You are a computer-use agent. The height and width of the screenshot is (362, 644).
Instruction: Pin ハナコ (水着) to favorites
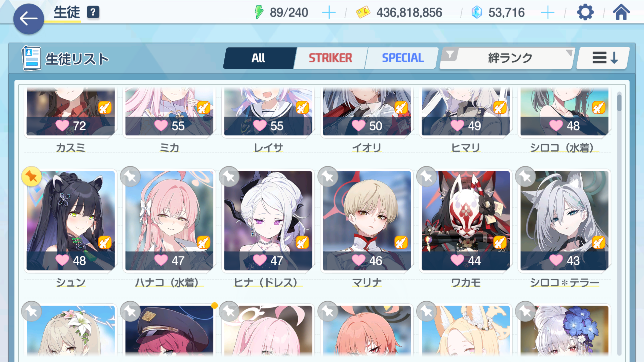pos(130,176)
